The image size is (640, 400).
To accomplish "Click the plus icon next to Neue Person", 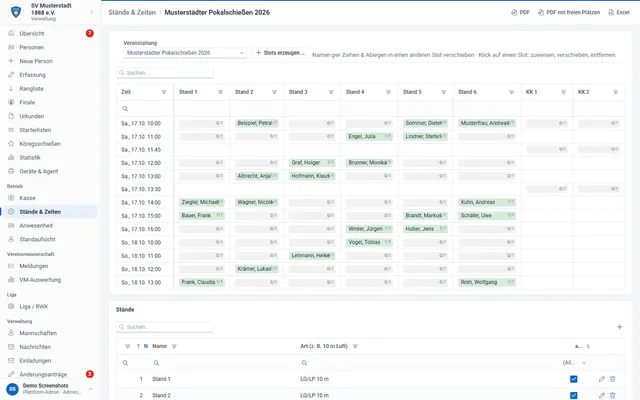I will [11, 61].
